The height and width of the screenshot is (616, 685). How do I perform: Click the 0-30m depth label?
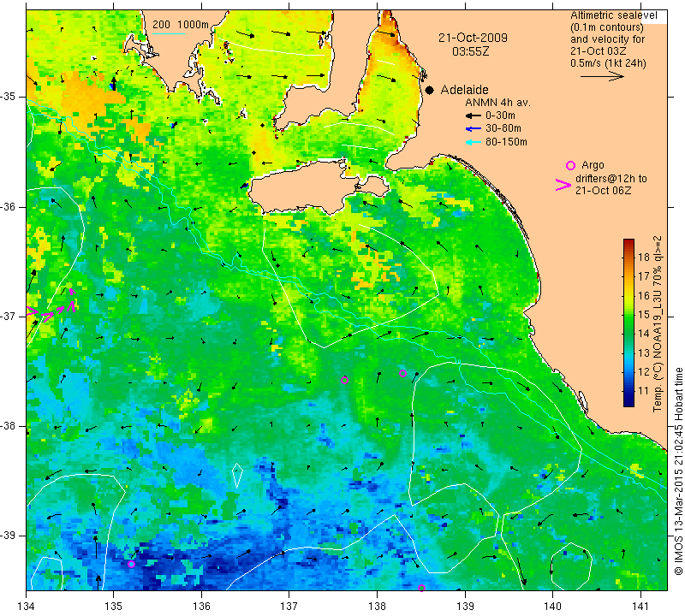500,115
